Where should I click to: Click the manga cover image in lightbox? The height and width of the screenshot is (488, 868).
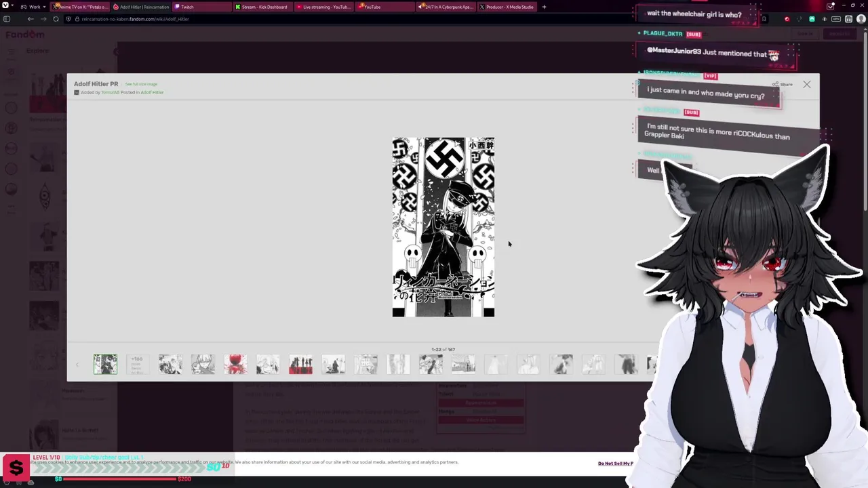[443, 227]
